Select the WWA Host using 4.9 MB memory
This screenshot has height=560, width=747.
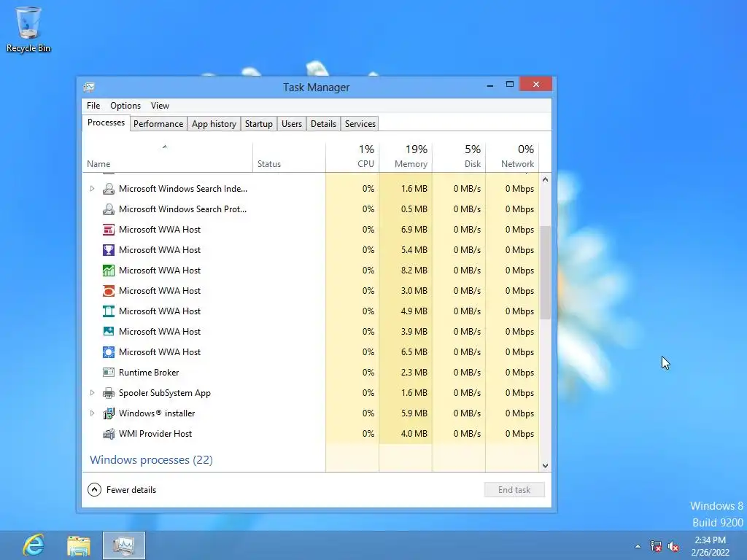click(x=311, y=311)
